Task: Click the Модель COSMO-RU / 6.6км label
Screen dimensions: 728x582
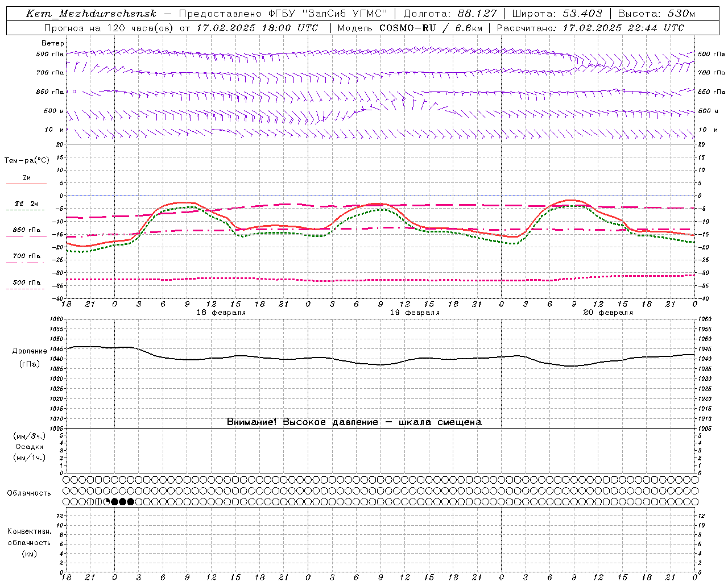Action: pos(409,28)
